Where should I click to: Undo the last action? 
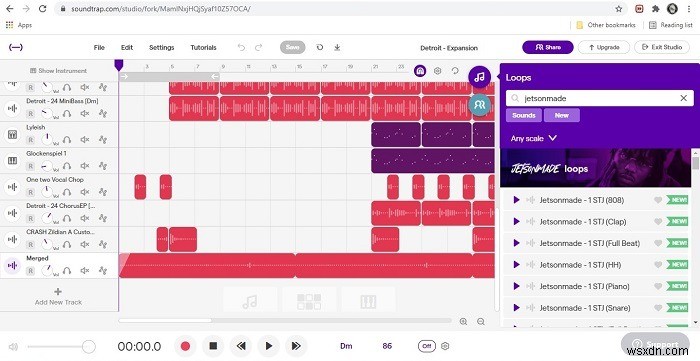click(241, 47)
